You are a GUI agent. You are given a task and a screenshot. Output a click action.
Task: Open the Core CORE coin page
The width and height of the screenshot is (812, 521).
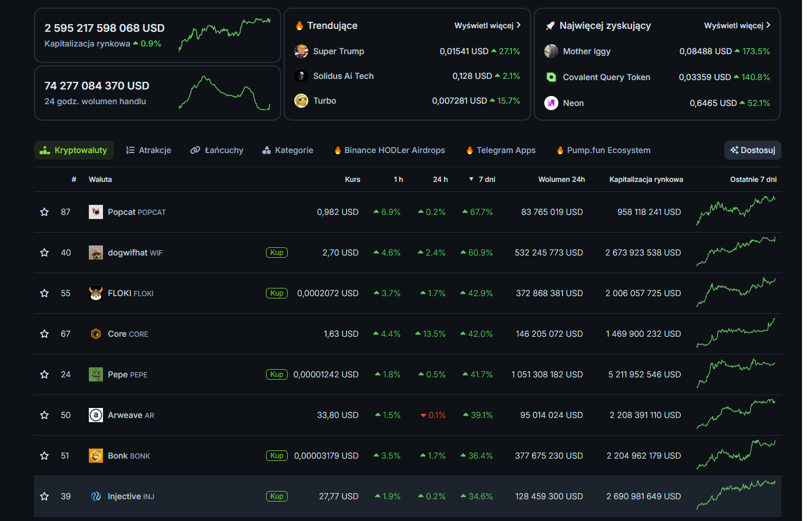pos(128,334)
